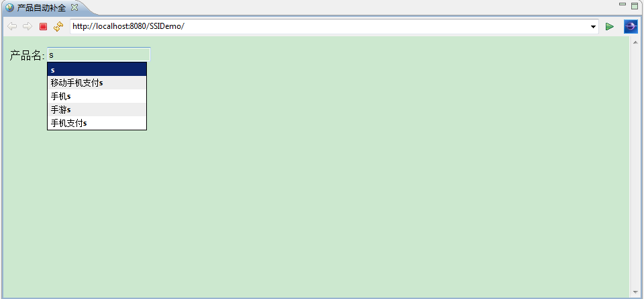The image size is (644, 299).
Task: Maximize the editor view panel
Action: (x=635, y=6)
